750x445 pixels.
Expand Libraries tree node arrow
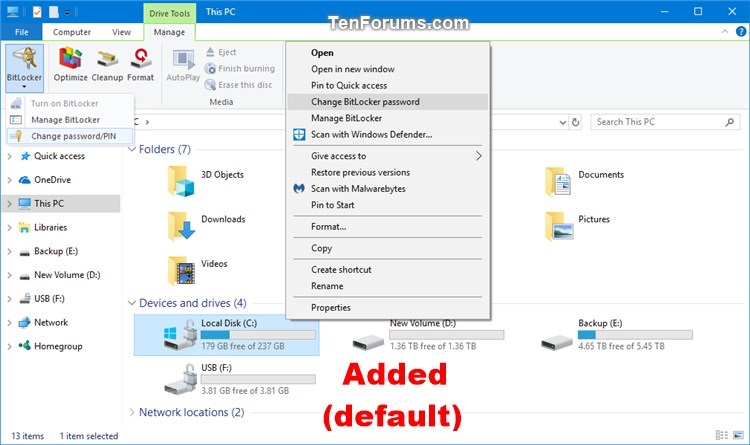pyautogui.click(x=9, y=227)
